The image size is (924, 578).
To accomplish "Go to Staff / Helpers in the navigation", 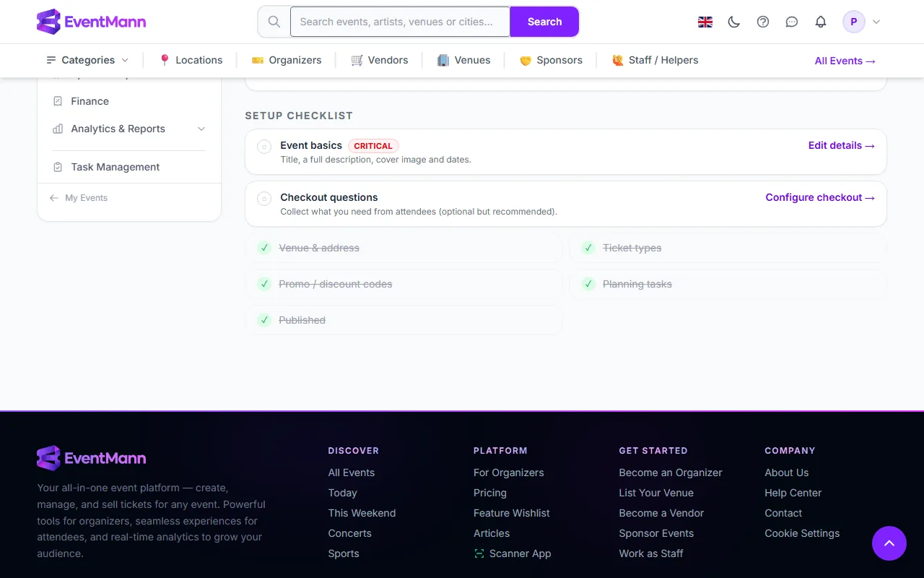I will point(655,60).
